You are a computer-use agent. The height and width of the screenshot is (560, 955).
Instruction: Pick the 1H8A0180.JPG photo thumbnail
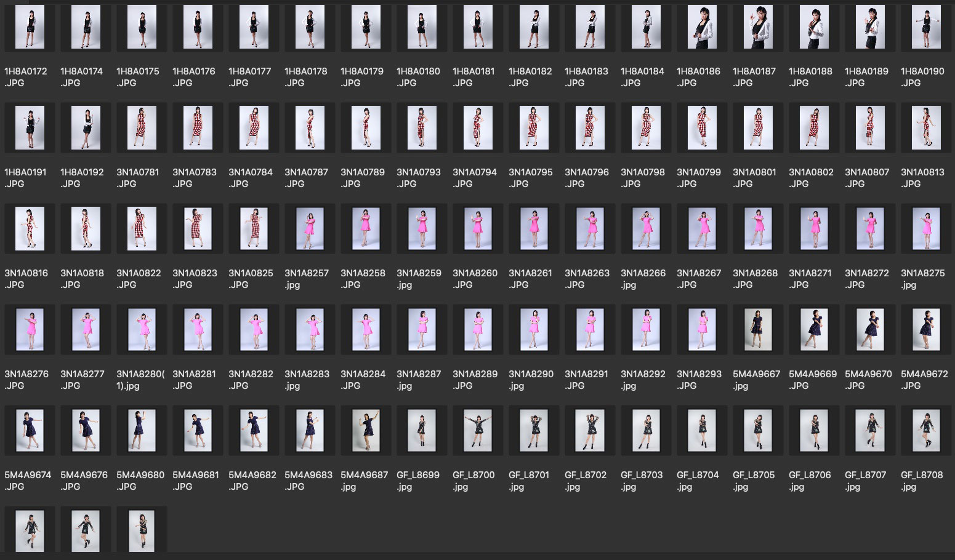coord(422,27)
